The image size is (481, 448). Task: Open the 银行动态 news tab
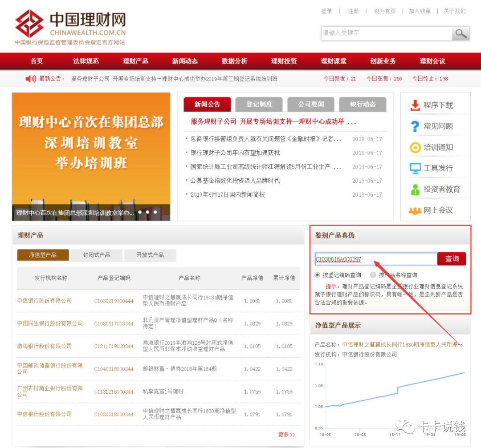(x=363, y=104)
